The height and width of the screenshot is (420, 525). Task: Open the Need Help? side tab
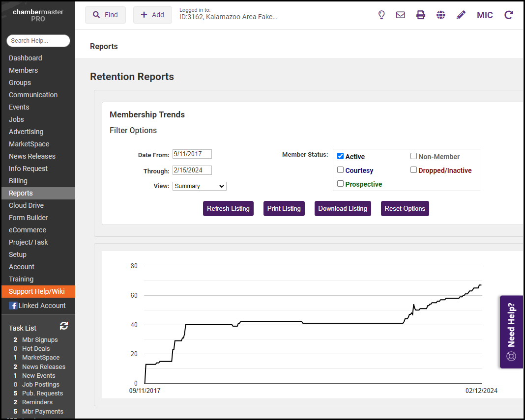click(511, 332)
